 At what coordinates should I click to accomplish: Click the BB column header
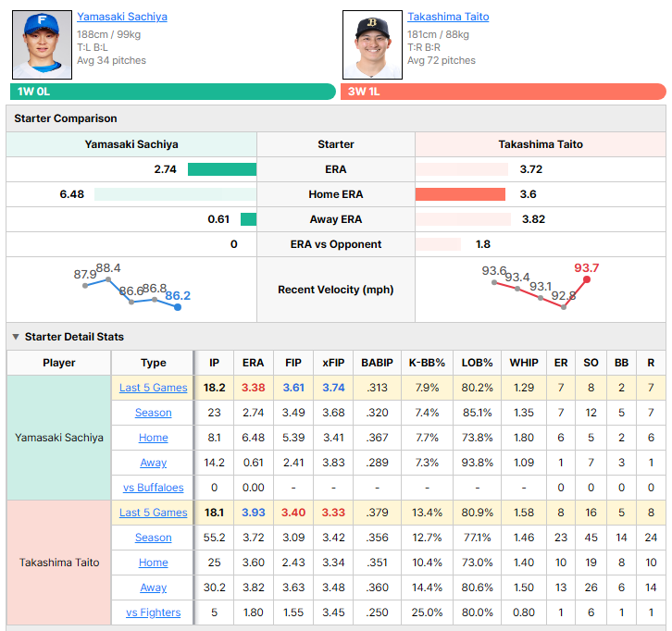[x=621, y=363]
